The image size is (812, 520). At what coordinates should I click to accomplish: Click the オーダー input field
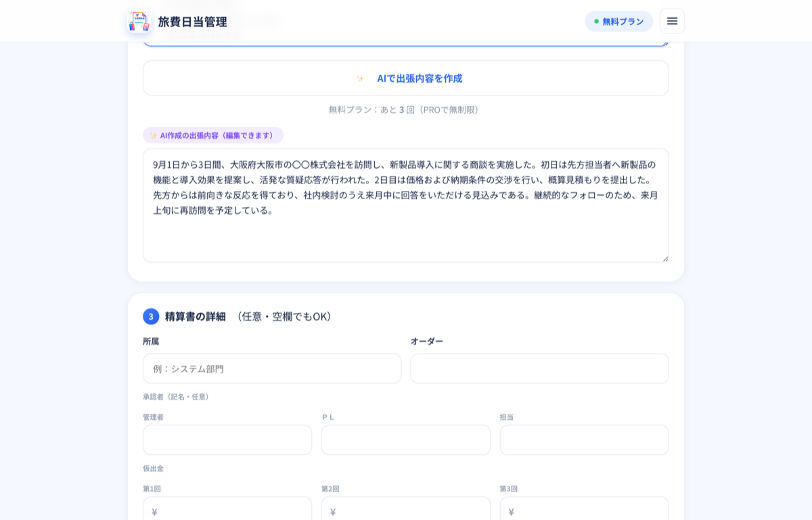(539, 368)
